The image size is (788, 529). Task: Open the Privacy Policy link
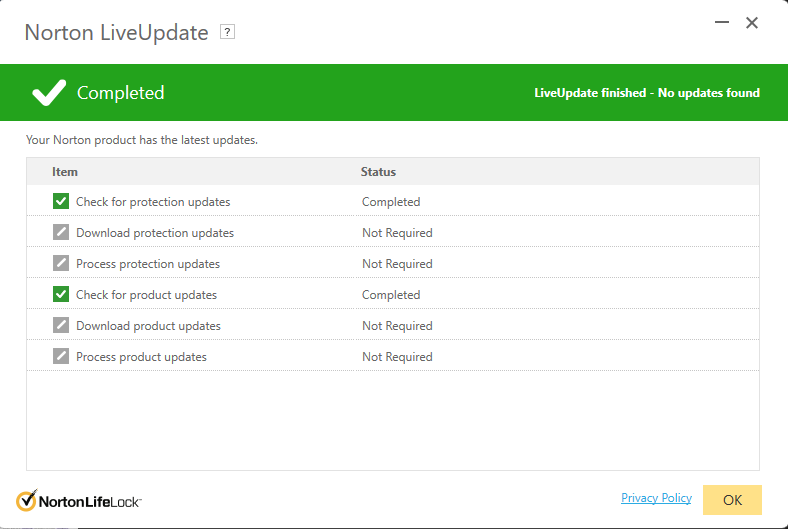click(x=656, y=498)
